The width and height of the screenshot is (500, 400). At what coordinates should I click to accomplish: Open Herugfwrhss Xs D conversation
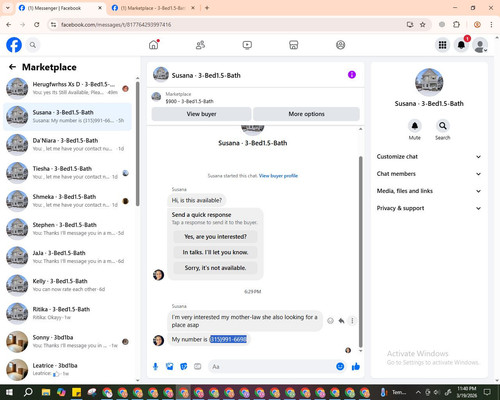click(68, 88)
